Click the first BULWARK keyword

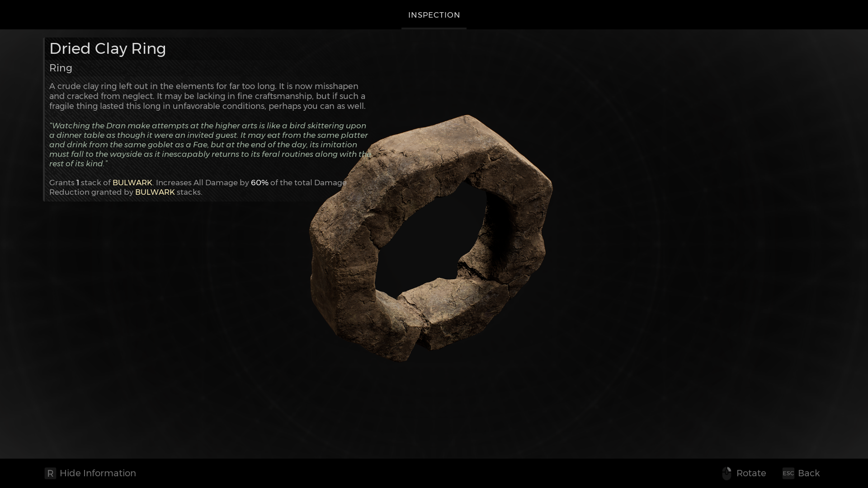132,183
